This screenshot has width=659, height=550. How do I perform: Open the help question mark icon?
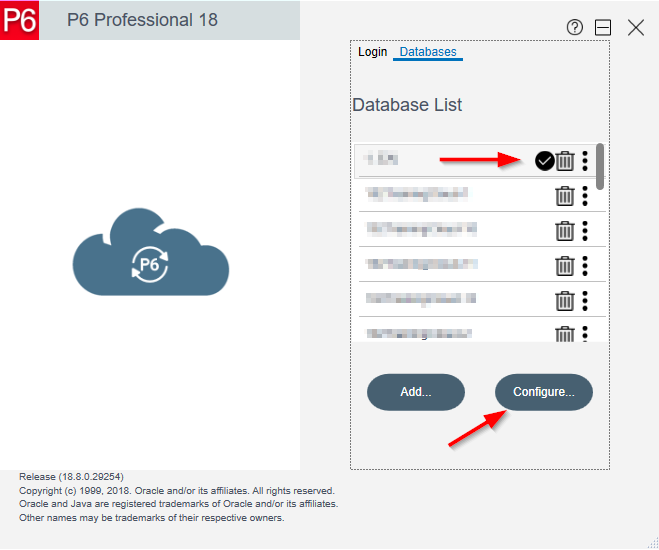coord(574,28)
